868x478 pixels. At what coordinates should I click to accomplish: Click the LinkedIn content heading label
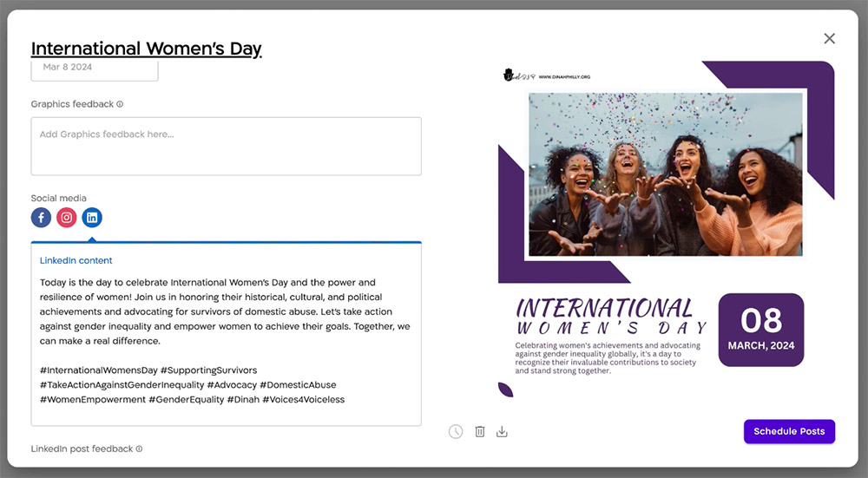[76, 260]
